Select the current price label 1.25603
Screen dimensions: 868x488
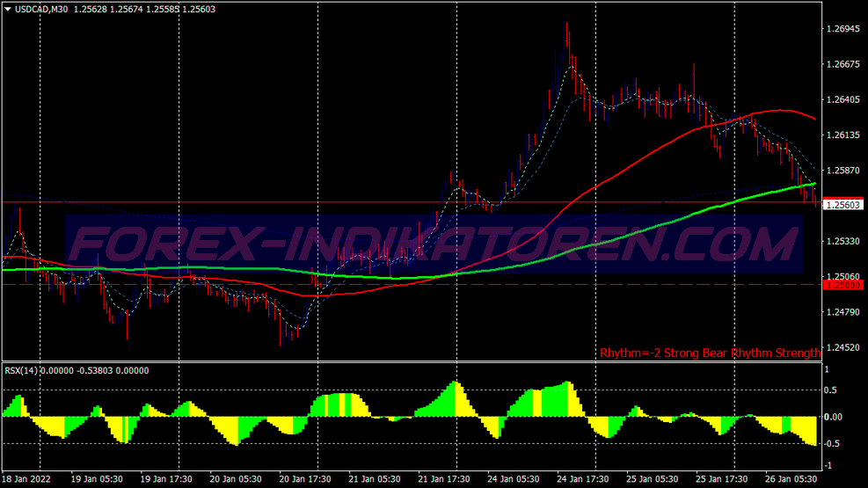(x=843, y=205)
